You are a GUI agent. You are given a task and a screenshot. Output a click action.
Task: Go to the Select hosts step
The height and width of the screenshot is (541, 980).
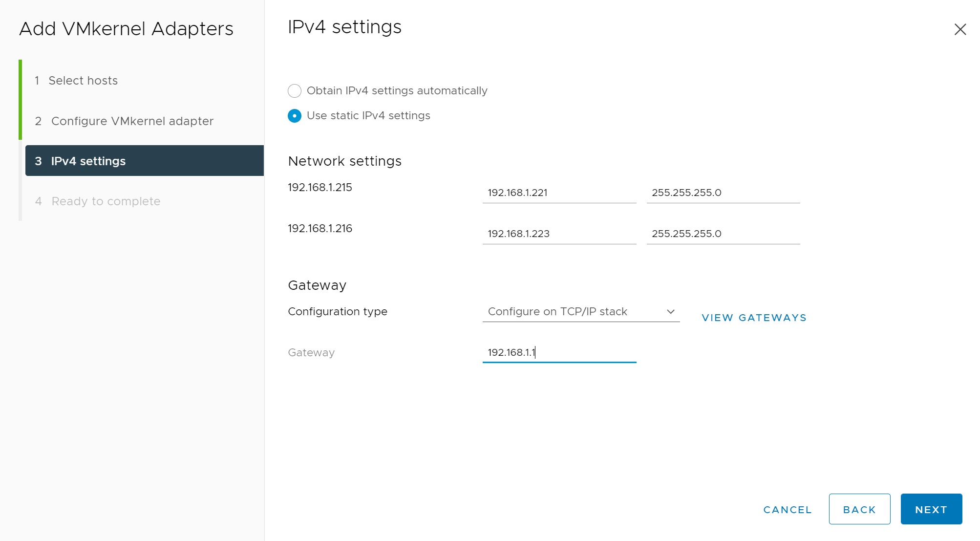tap(83, 81)
